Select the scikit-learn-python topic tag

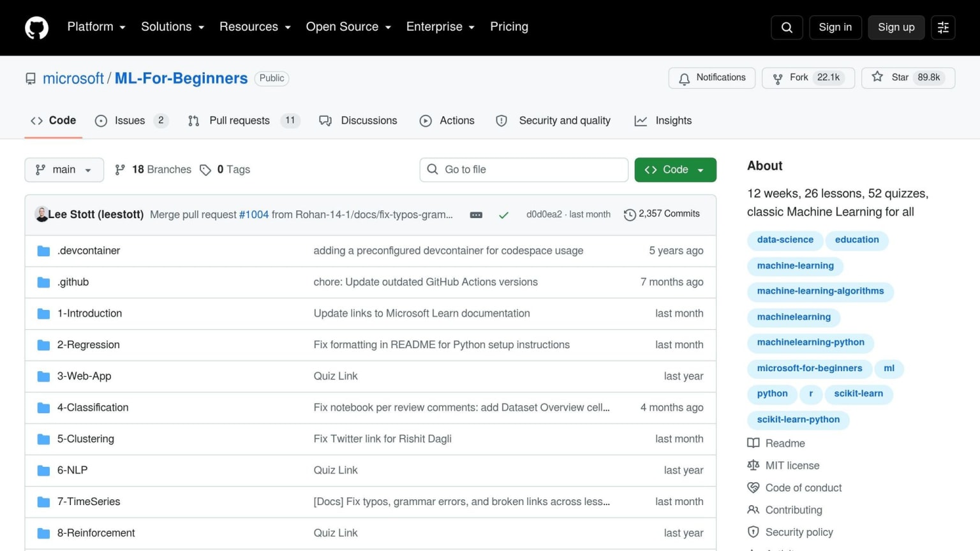click(x=798, y=420)
